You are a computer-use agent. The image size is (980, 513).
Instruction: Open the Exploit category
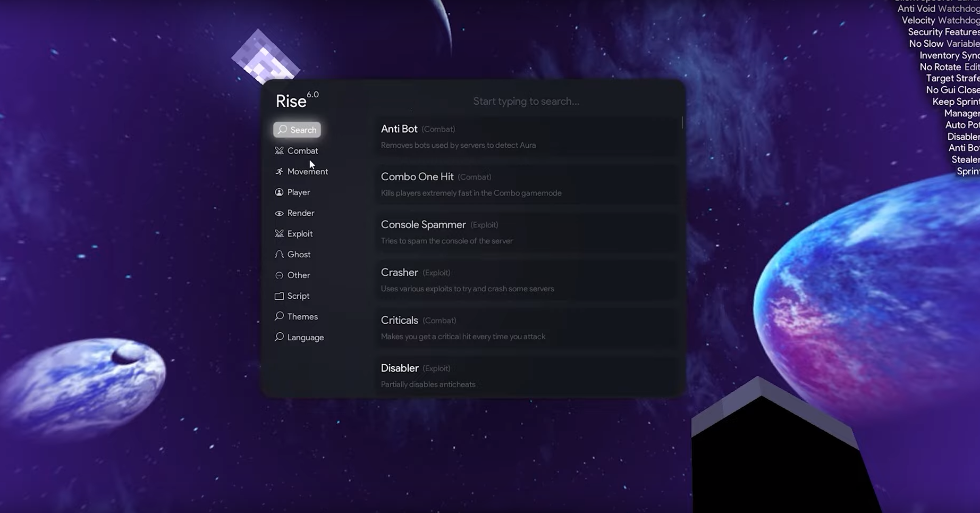[x=294, y=233]
